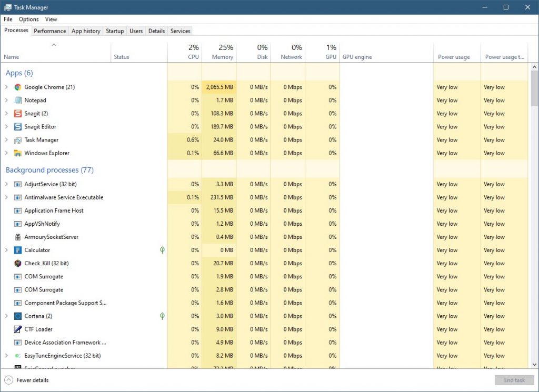Switch to the Users tab
This screenshot has width=539, height=392.
tap(136, 31)
